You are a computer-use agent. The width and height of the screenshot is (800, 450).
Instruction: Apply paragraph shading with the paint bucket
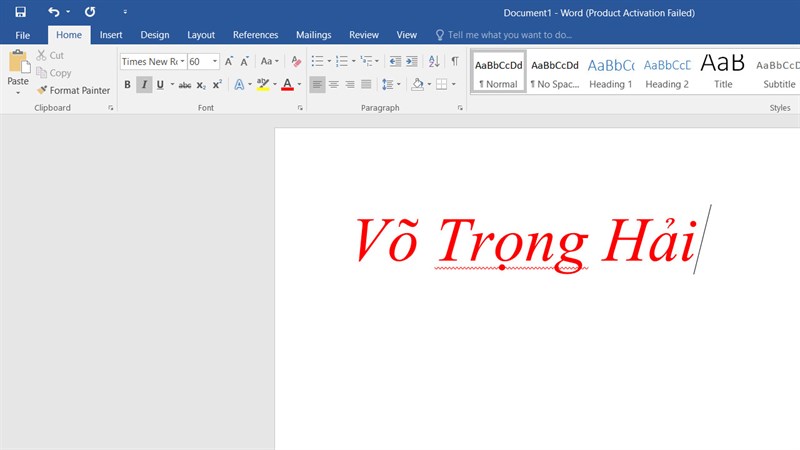pyautogui.click(x=417, y=84)
